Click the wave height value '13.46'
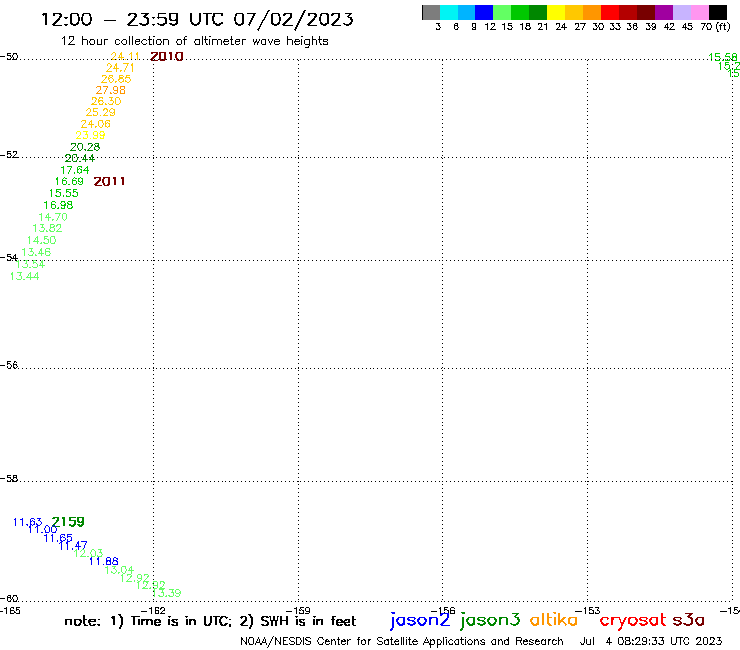Viewport: 740px width, 650px height. point(36,252)
